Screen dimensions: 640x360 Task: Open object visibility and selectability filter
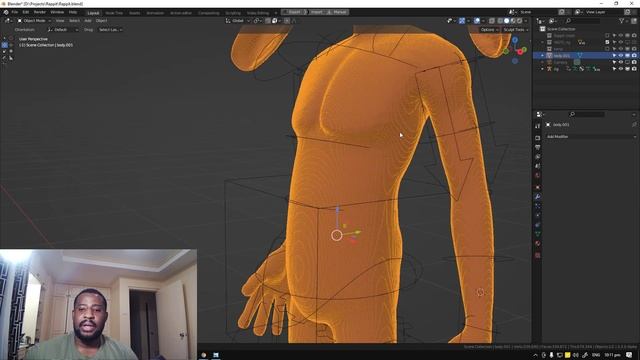point(451,20)
